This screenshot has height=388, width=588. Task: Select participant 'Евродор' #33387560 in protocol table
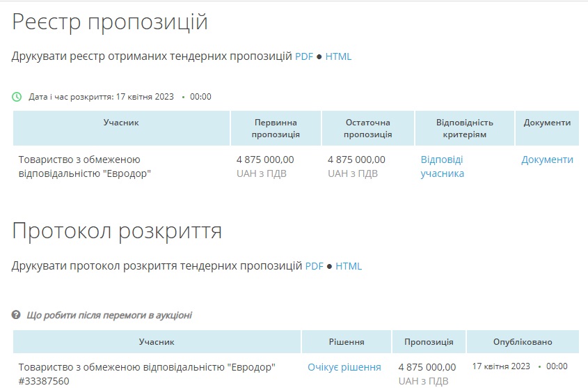(147, 374)
